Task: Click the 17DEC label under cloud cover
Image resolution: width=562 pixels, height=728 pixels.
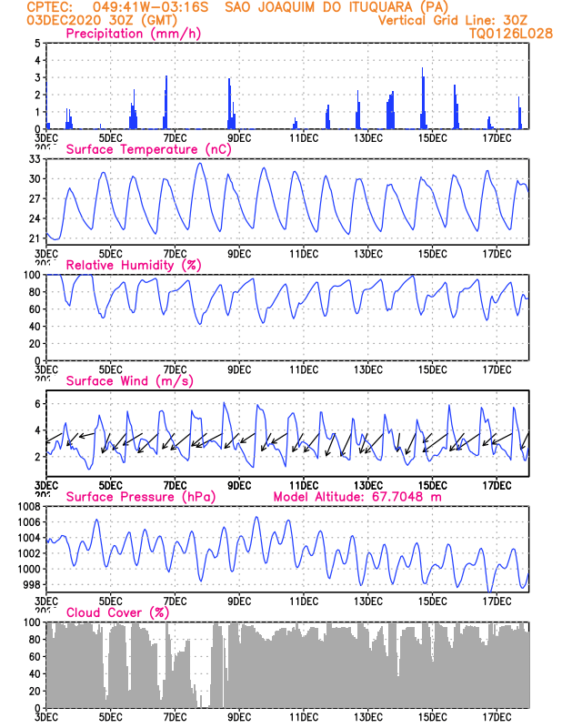Action: click(497, 717)
